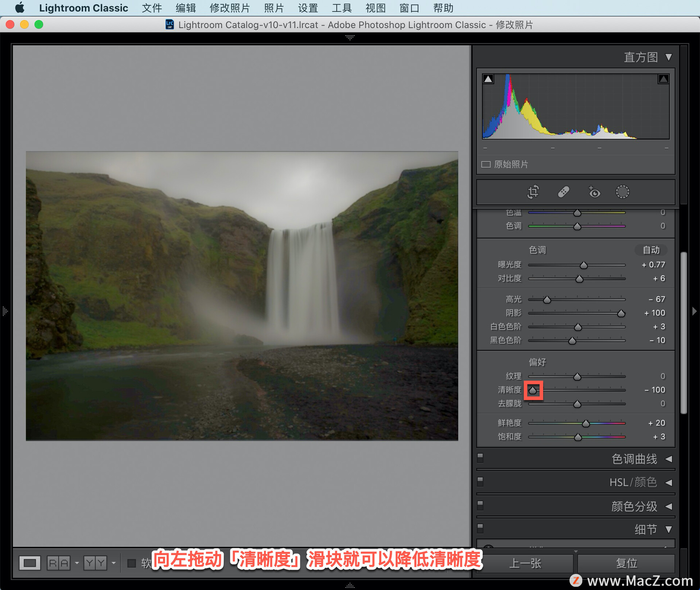Screen dimensions: 700x590
Task: Expand the 色调曲线 panel
Action: tap(669, 459)
